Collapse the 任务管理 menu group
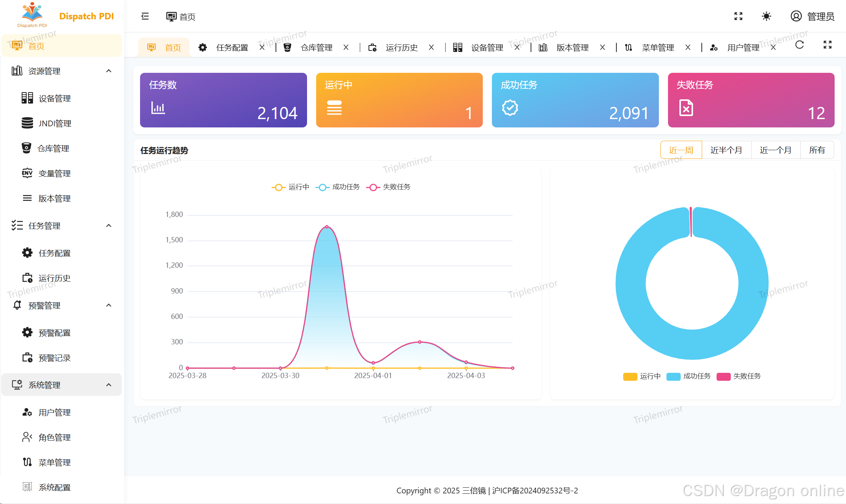Screen dimensions: 846x504 tap(109, 226)
